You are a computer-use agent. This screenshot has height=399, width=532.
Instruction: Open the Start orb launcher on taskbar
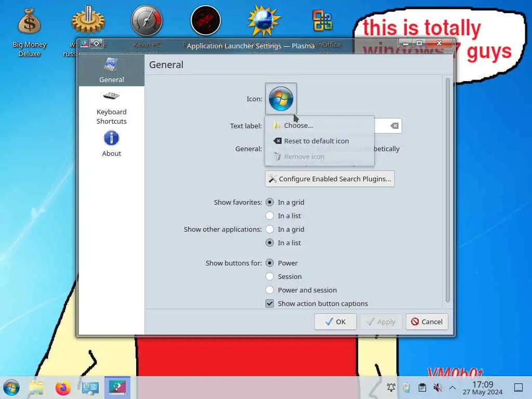pyautogui.click(x=11, y=388)
